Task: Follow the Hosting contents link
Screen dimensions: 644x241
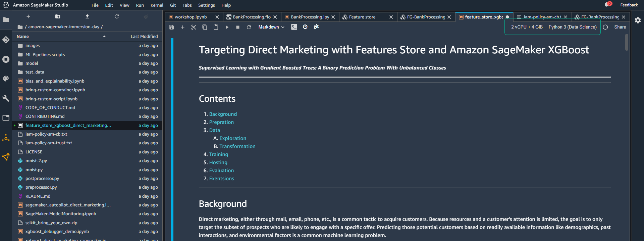Action: click(218, 162)
